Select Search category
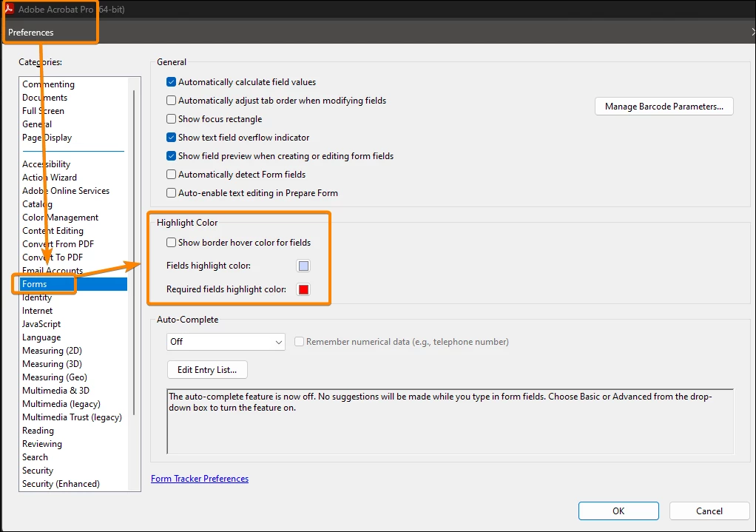 35,457
